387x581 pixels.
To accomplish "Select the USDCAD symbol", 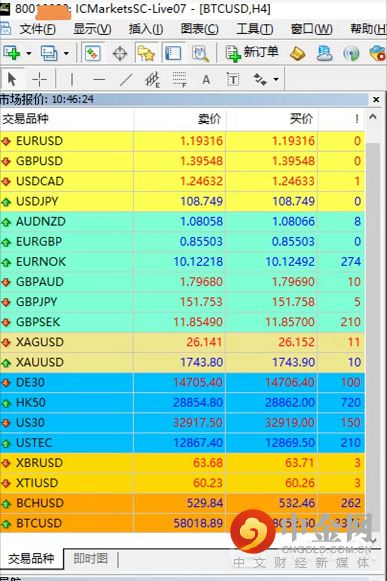I will (x=40, y=181).
